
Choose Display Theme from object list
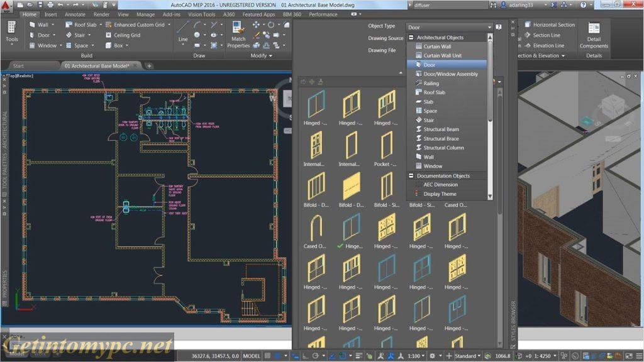[x=447, y=194]
